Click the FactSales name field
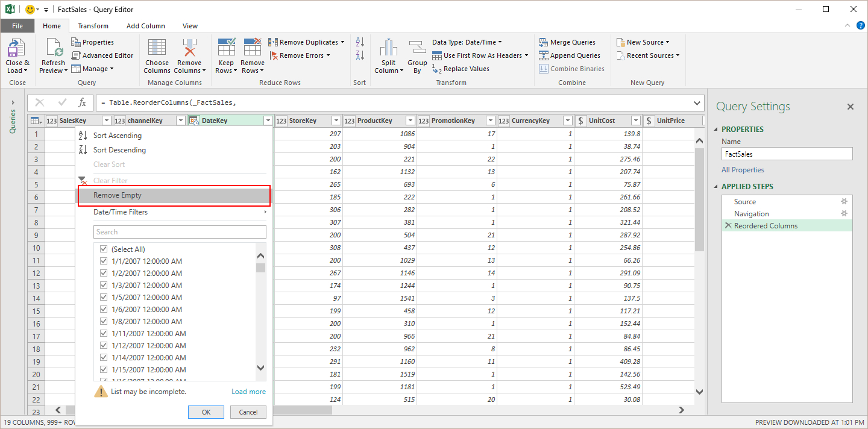 click(787, 153)
